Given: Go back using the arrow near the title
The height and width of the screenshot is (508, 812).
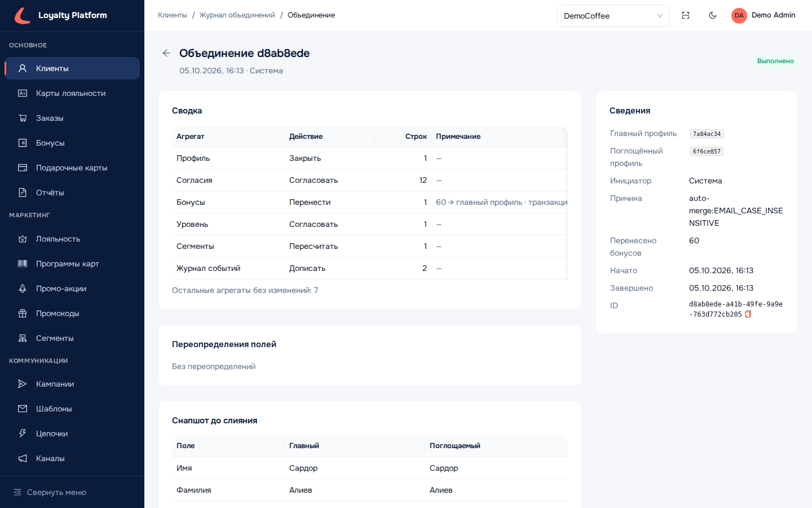Looking at the screenshot, I should (166, 53).
